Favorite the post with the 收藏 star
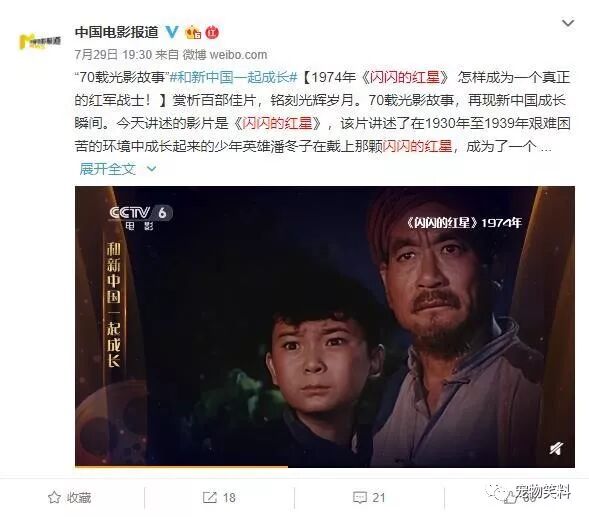The height and width of the screenshot is (517, 589). tap(70, 497)
